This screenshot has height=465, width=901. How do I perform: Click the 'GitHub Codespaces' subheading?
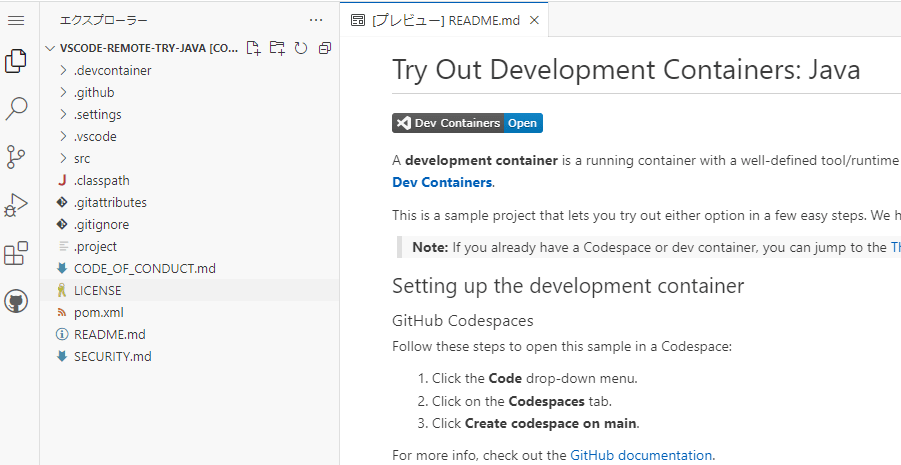pyautogui.click(x=463, y=321)
